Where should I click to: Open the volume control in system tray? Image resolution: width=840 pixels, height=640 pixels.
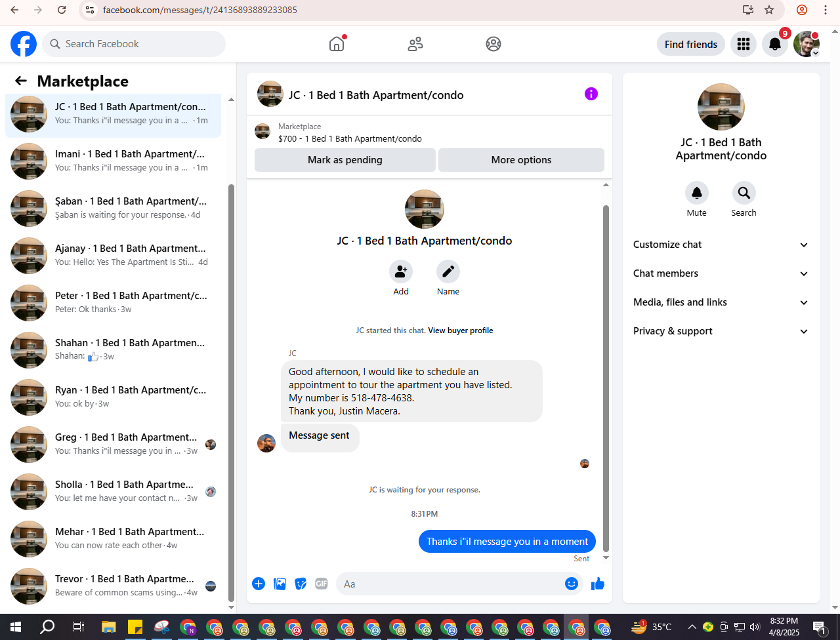pos(755,627)
